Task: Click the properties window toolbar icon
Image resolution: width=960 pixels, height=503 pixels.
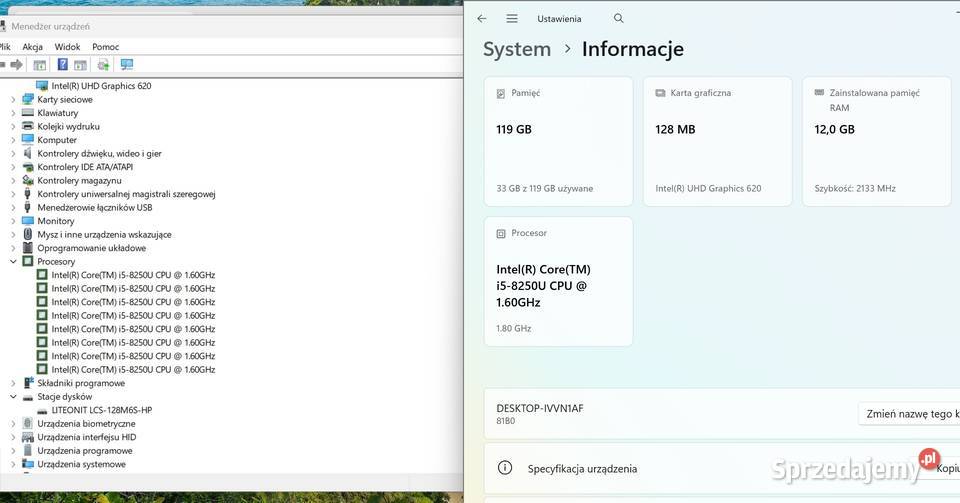Action: [80, 64]
